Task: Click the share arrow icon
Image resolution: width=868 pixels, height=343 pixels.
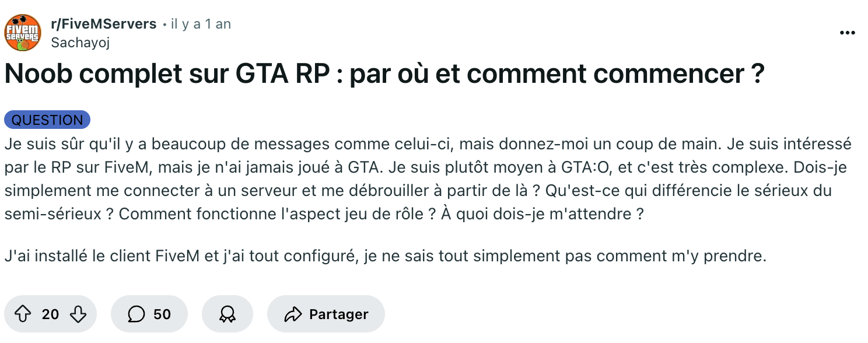Action: (292, 314)
